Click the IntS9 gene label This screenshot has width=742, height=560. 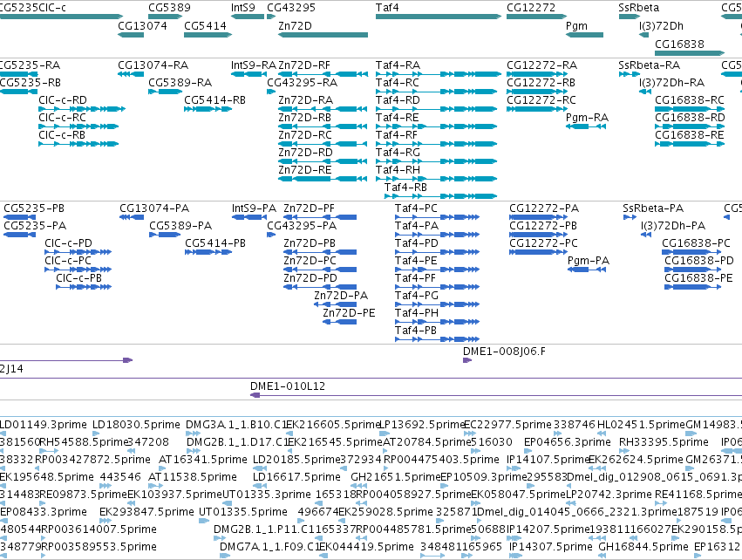coord(242,8)
